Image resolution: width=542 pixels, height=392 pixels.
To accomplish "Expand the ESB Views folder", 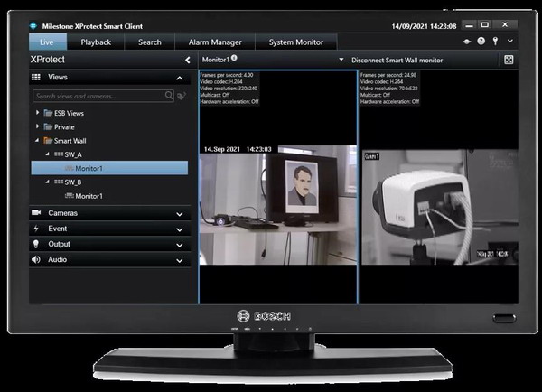I will click(x=38, y=113).
